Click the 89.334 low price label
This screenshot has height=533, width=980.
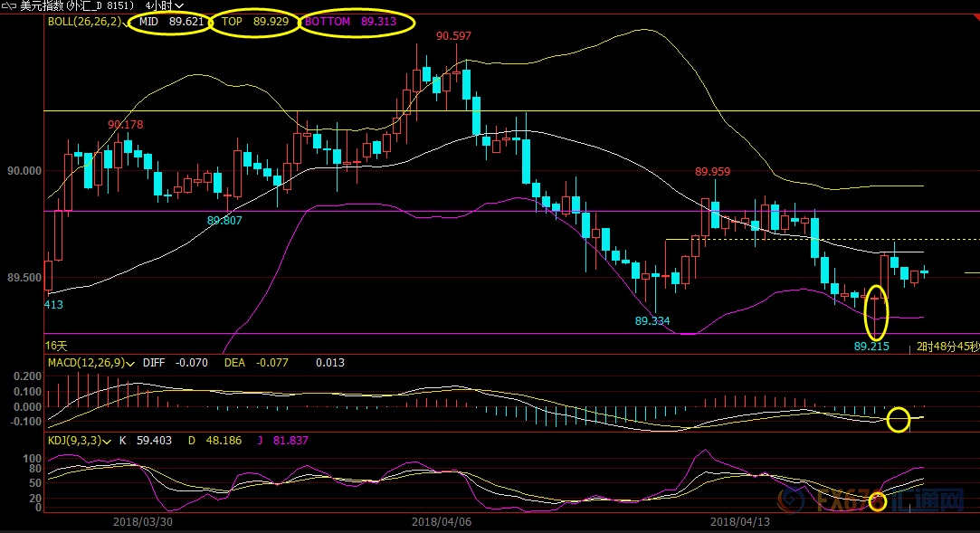652,321
